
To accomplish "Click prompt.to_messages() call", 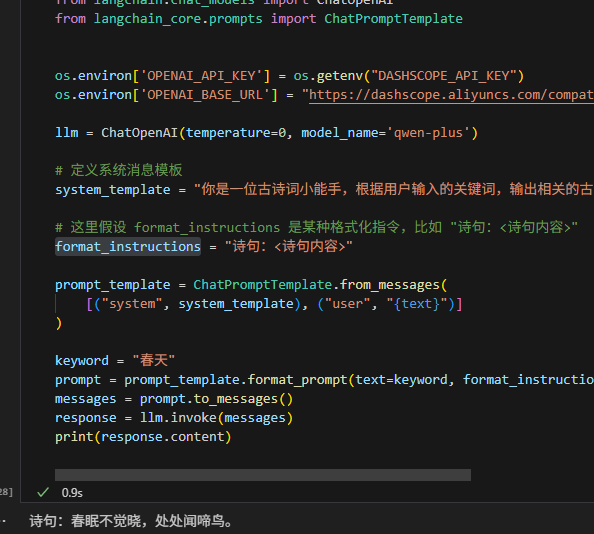I will [216, 399].
